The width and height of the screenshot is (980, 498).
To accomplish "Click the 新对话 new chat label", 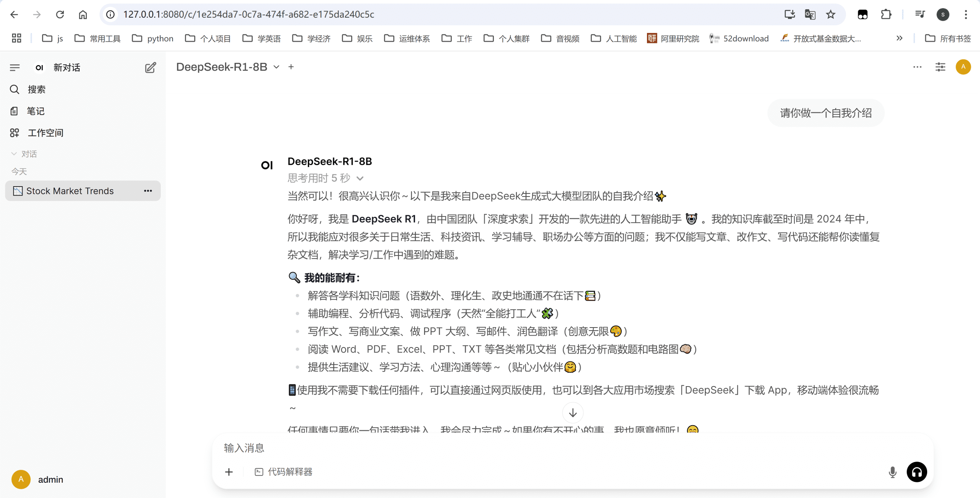I will pyautogui.click(x=67, y=67).
